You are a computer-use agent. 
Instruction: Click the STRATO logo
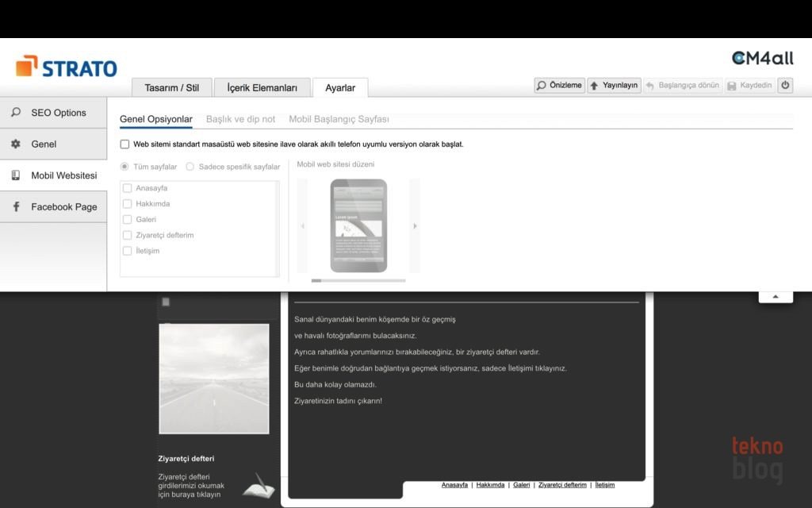click(67, 67)
